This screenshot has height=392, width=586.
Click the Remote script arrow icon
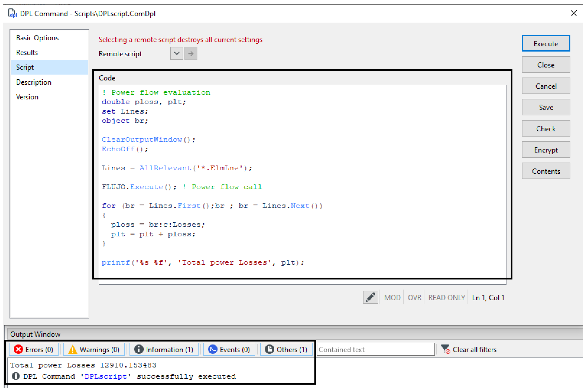pos(191,54)
